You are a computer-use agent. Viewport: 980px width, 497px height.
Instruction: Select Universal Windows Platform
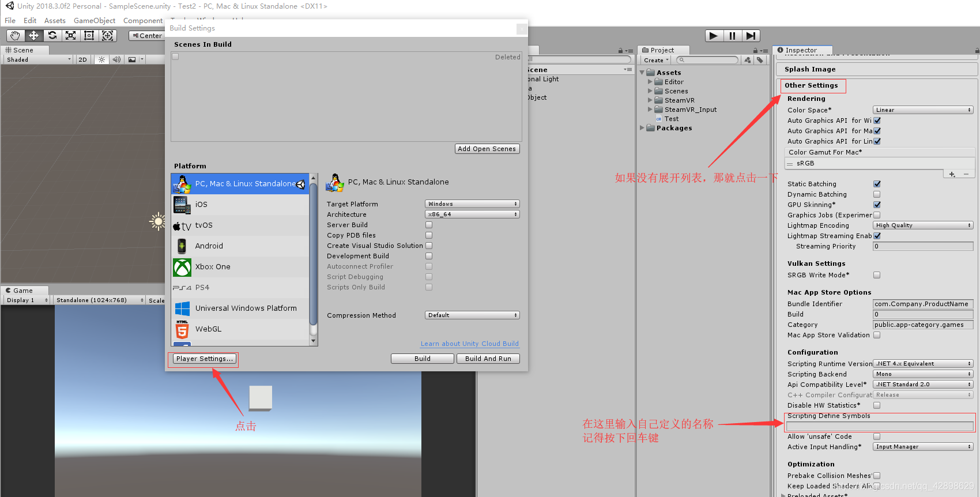[240, 308]
